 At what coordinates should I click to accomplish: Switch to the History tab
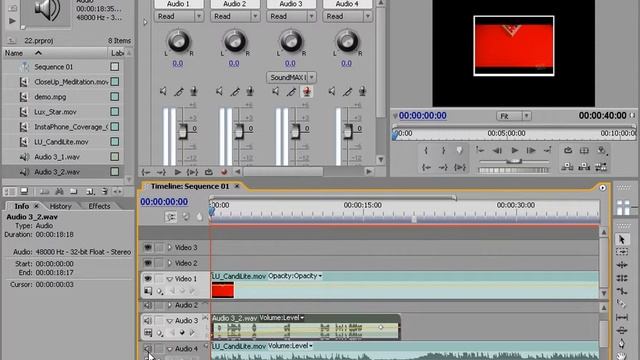(x=60, y=206)
